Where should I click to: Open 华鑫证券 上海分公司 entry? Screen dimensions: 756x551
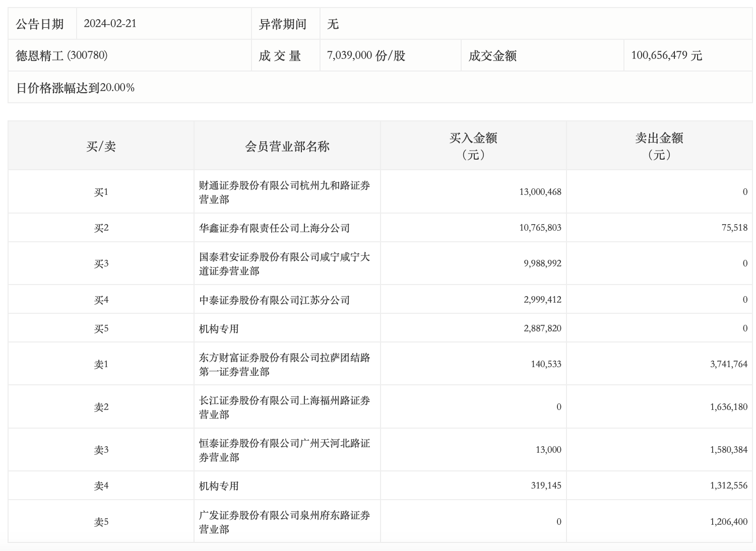(274, 228)
